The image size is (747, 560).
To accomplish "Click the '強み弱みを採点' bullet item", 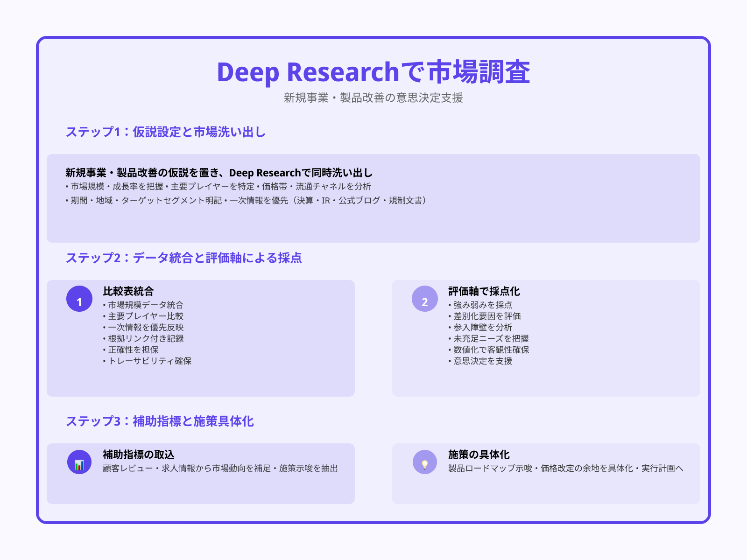I will pos(483,305).
